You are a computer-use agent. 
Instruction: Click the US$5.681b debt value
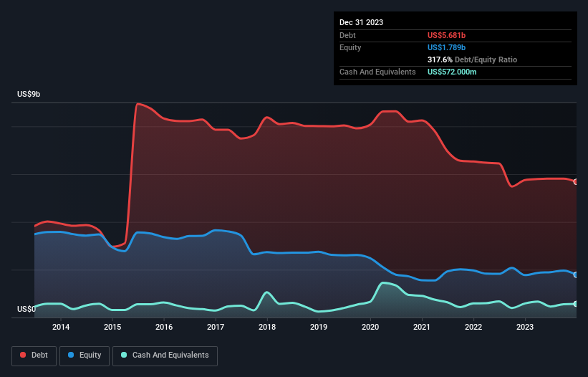[x=446, y=35]
